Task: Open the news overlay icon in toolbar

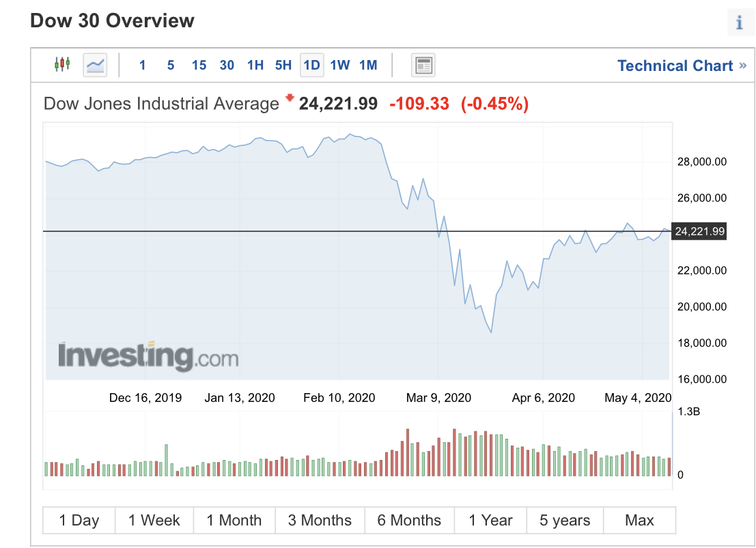Action: click(x=423, y=66)
